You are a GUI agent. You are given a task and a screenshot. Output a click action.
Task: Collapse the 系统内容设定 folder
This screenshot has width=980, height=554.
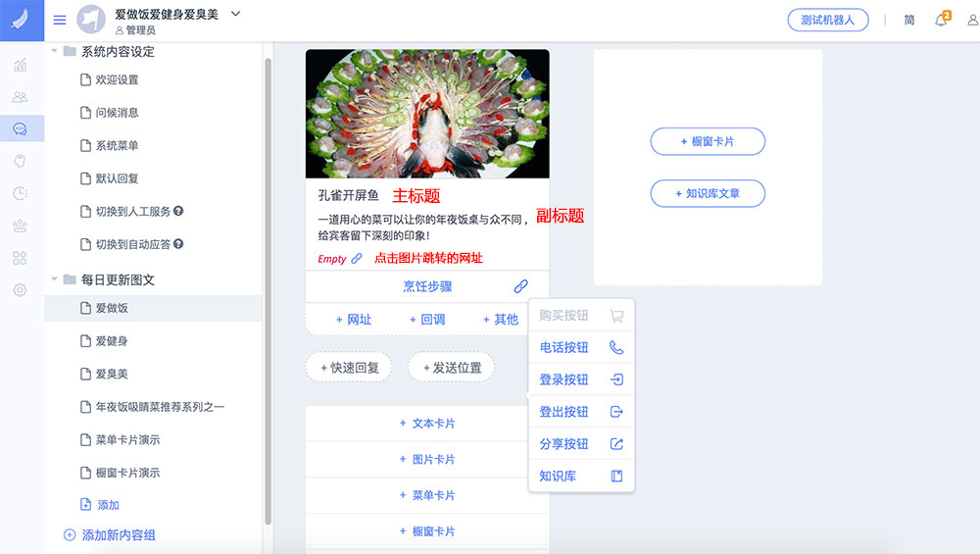54,51
